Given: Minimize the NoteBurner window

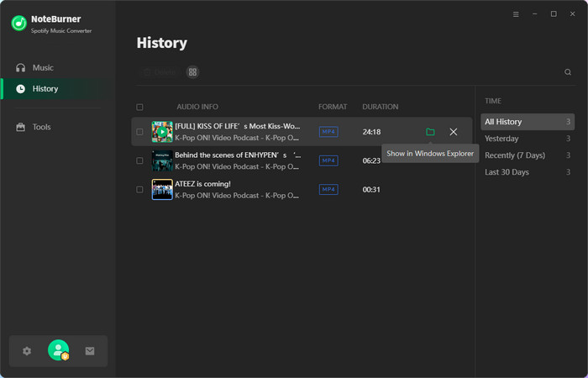Looking at the screenshot, I should [x=535, y=14].
